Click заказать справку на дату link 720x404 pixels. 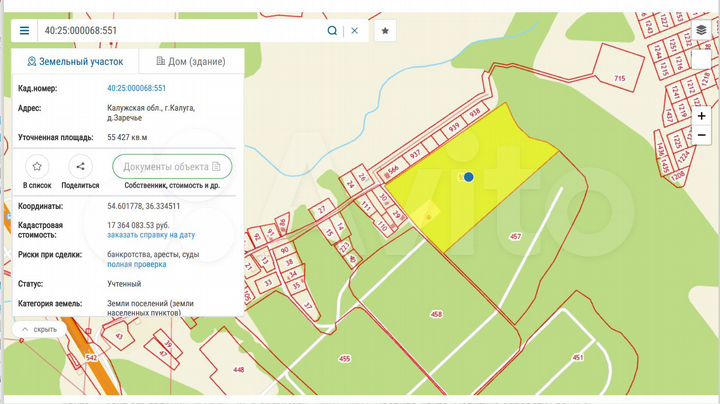[150, 235]
